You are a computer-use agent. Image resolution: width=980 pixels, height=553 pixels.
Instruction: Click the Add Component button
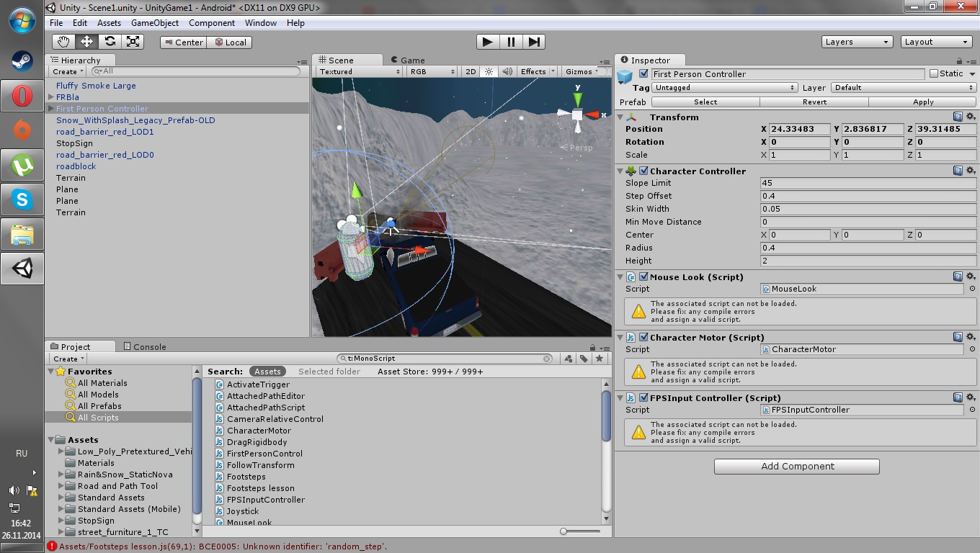[797, 466]
